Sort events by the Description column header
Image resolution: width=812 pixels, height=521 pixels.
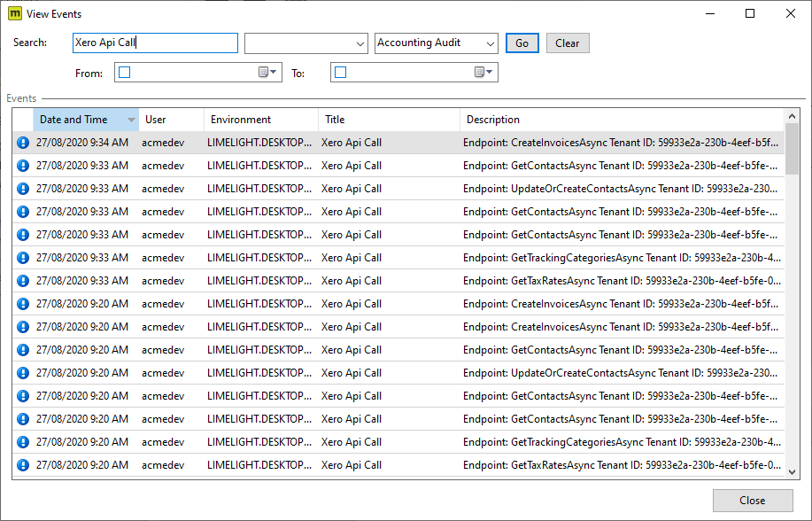tap(622, 120)
